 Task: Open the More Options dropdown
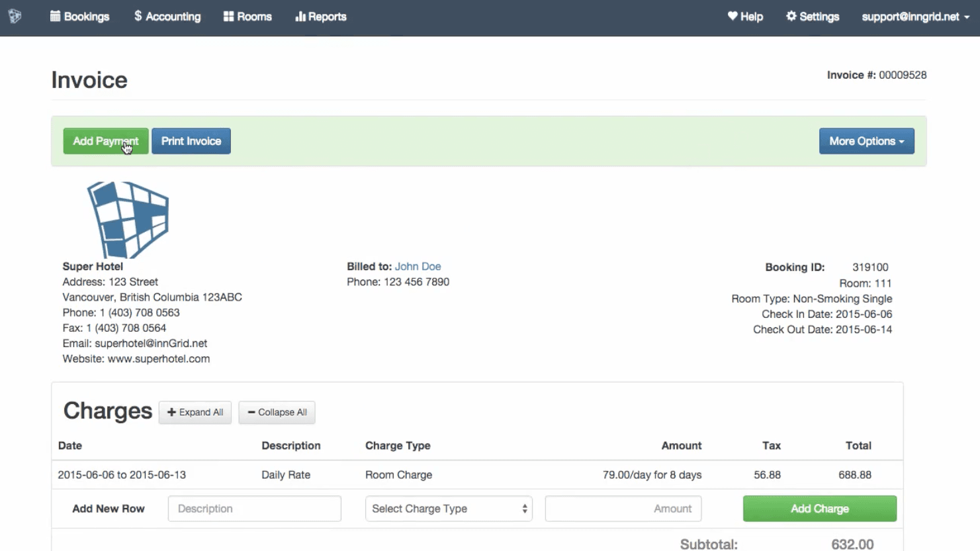(x=866, y=141)
